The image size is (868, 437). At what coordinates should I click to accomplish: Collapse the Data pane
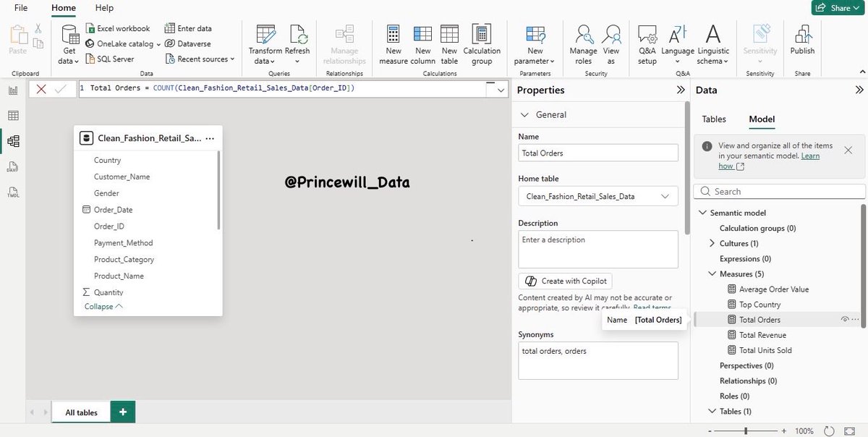tap(859, 90)
